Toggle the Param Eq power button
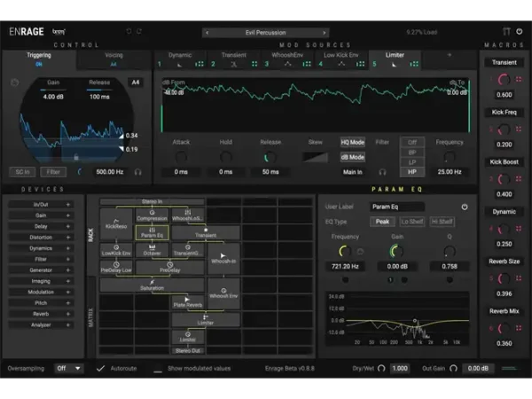Viewport: 532px width, 399px height. (465, 207)
